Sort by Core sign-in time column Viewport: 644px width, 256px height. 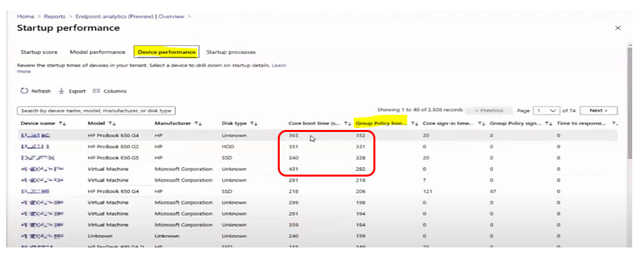point(454,123)
